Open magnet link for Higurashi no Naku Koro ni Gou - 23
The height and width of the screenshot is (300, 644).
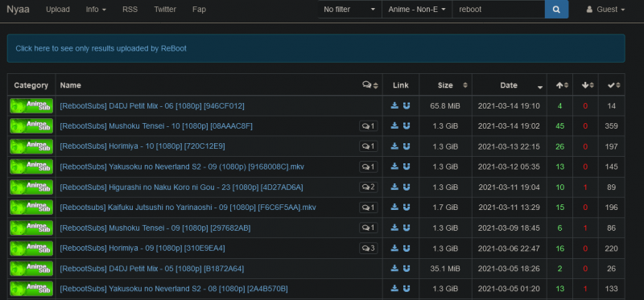(x=407, y=187)
